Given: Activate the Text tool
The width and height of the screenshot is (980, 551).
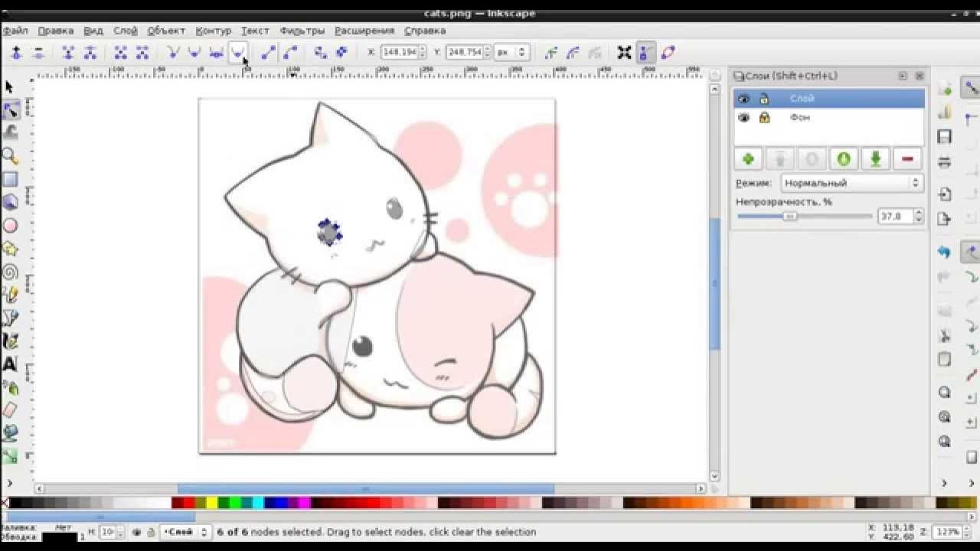Looking at the screenshot, I should click(10, 364).
